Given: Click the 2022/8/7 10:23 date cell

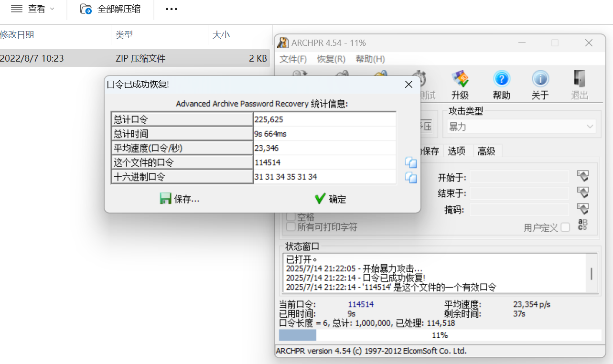Looking at the screenshot, I should pos(32,59).
